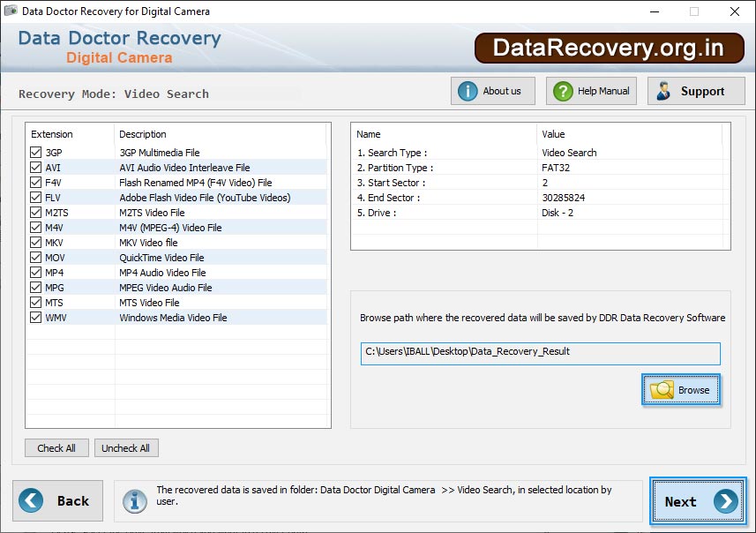Click the '3. Start Sector :' row

[541, 183]
